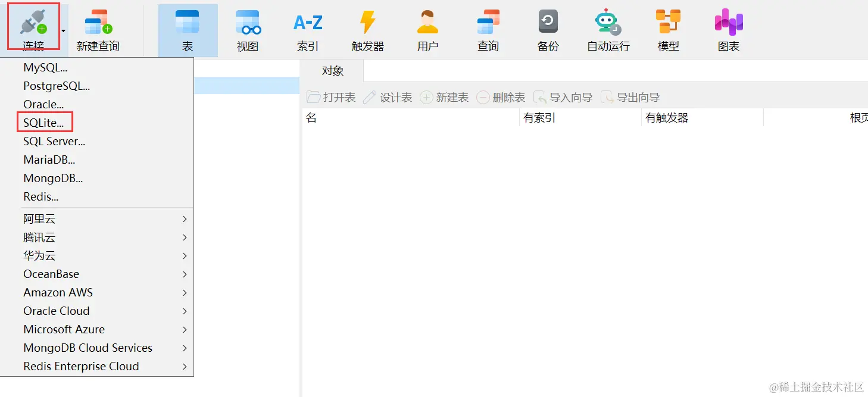This screenshot has width=868, height=397.
Task: Click the 导入向导 import wizard button
Action: [563, 98]
